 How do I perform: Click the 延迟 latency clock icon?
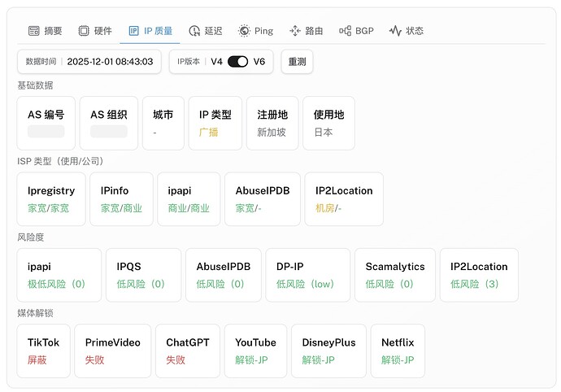click(194, 31)
